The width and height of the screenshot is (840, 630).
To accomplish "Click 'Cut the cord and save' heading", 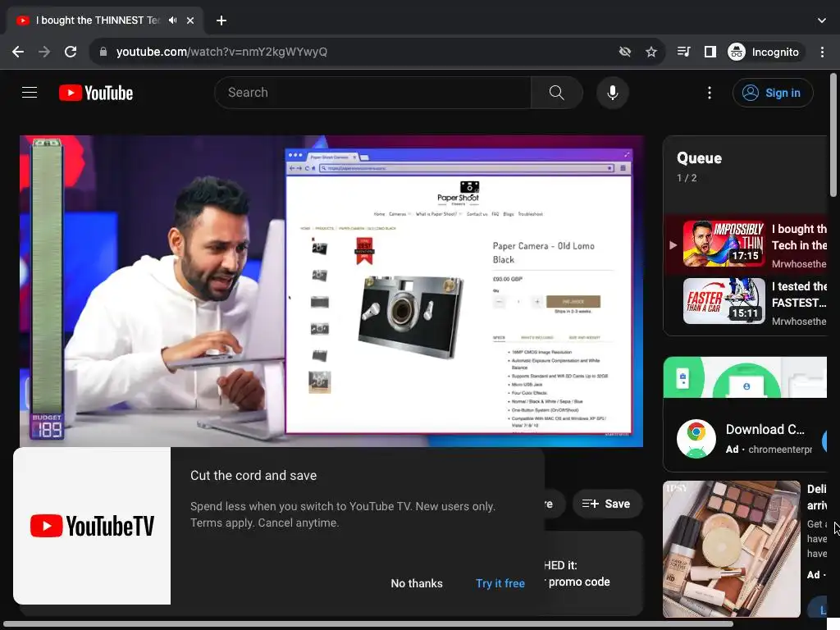I will [x=253, y=476].
